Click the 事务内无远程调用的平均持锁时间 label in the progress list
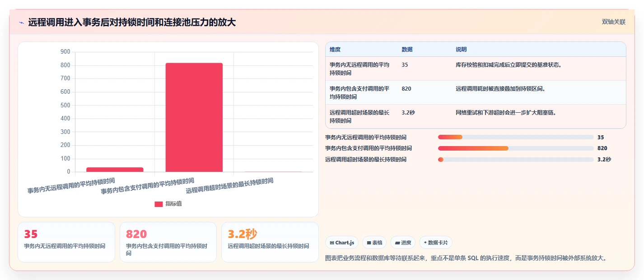The width and height of the screenshot is (644, 280). tap(366, 137)
